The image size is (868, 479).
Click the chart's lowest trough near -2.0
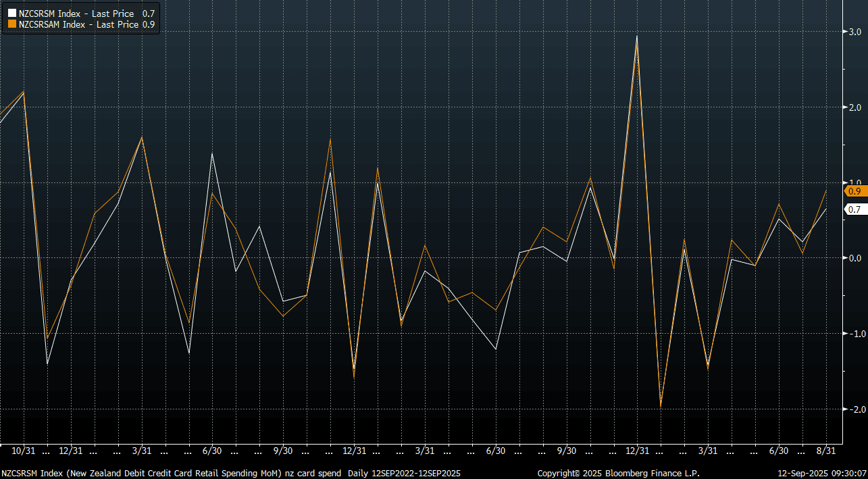pos(660,405)
